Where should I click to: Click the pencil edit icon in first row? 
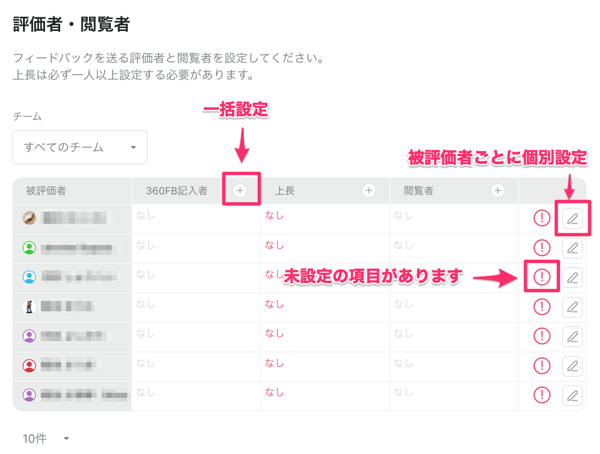[x=572, y=218]
